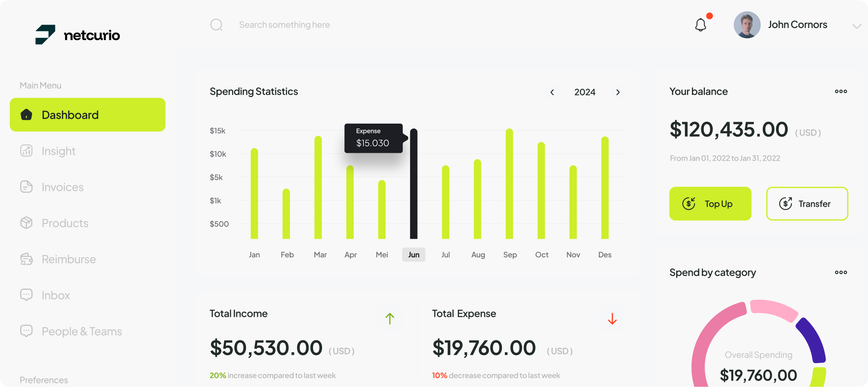Click the search magnifier icon

click(216, 25)
